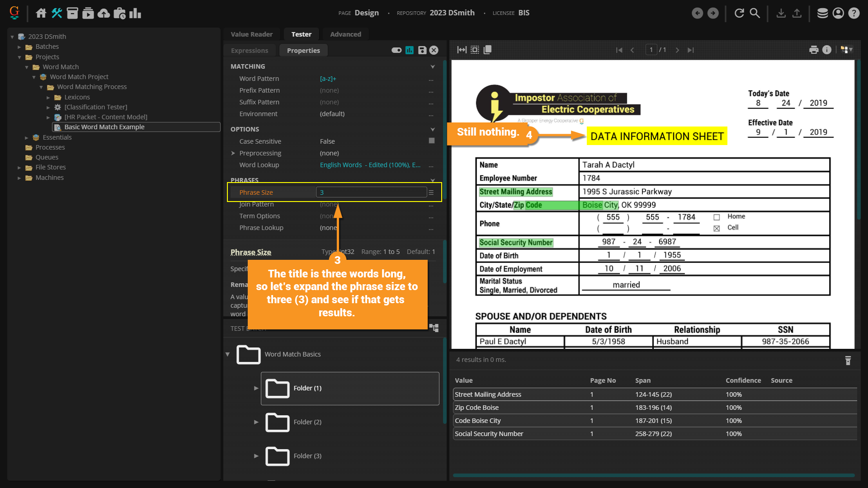Click the refresh icon in top bar
This screenshot has height=488, width=868.
click(x=739, y=13)
